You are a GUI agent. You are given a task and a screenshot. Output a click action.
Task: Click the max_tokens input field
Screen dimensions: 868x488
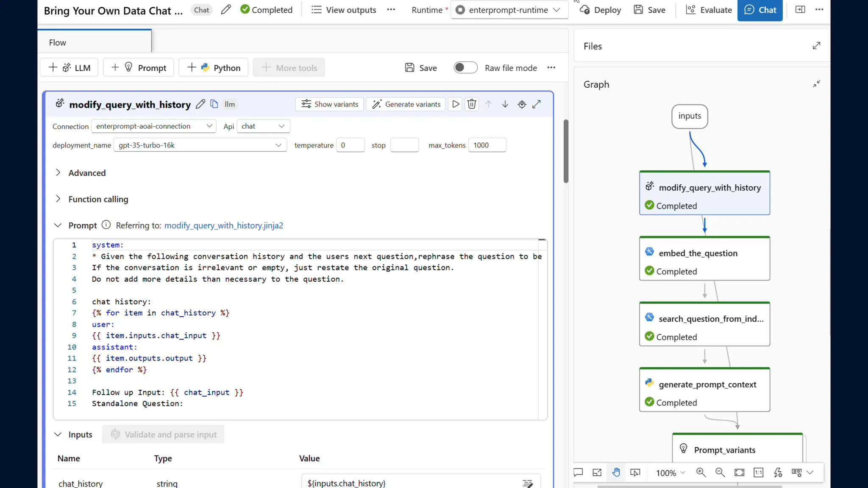click(487, 145)
